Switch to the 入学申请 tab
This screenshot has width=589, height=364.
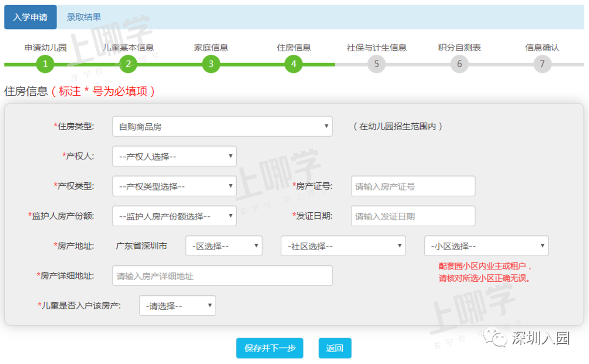pos(31,17)
